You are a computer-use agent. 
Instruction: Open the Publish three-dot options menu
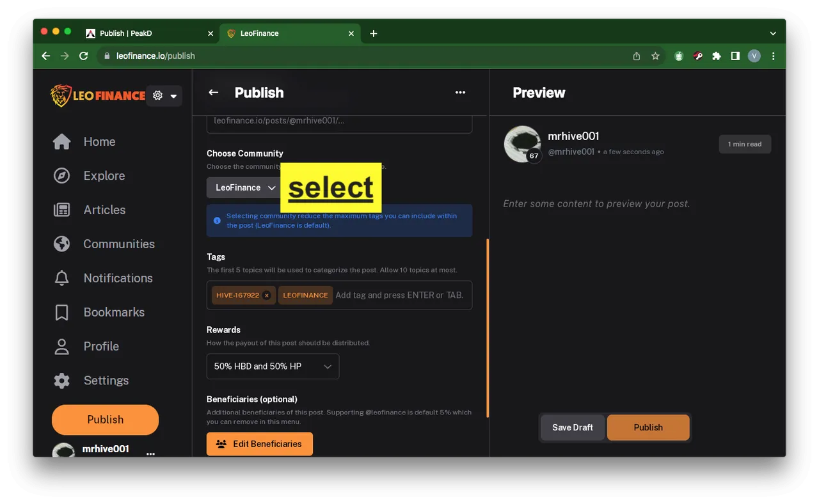click(460, 93)
